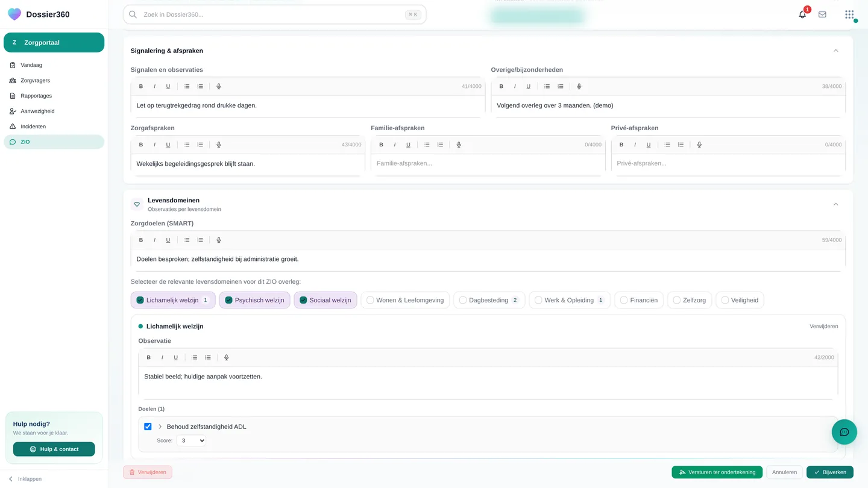Viewport: 868px width, 488px height.
Task: Open Incidenten in sidebar
Action: point(54,127)
